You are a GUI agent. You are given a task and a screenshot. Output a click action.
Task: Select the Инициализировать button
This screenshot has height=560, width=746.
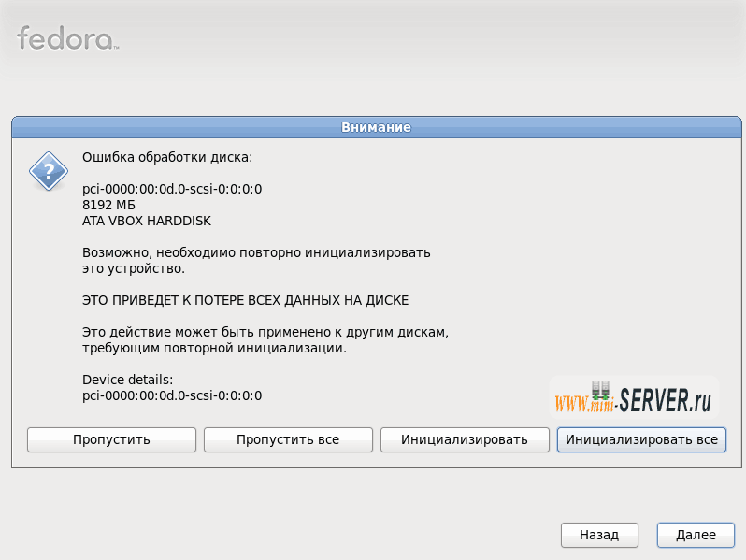pyautogui.click(x=465, y=439)
